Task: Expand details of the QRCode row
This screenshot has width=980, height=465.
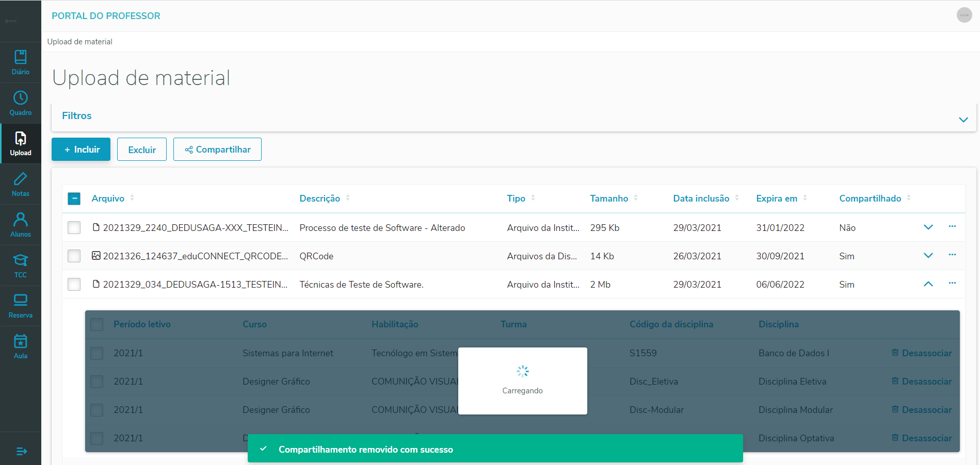Action: point(928,255)
